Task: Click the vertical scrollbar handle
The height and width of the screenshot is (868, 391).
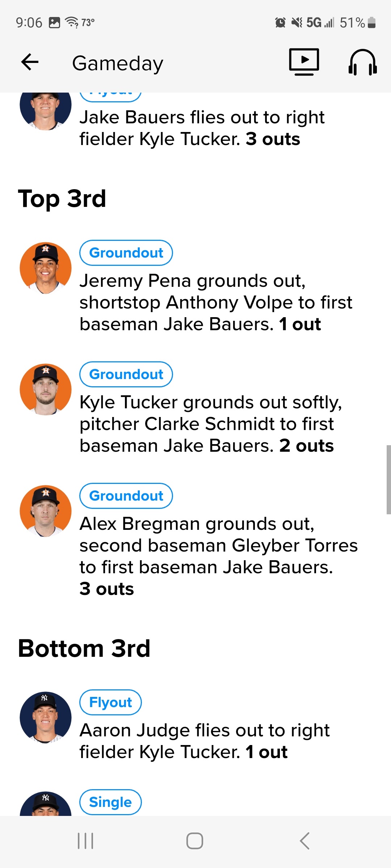Action: [388, 480]
